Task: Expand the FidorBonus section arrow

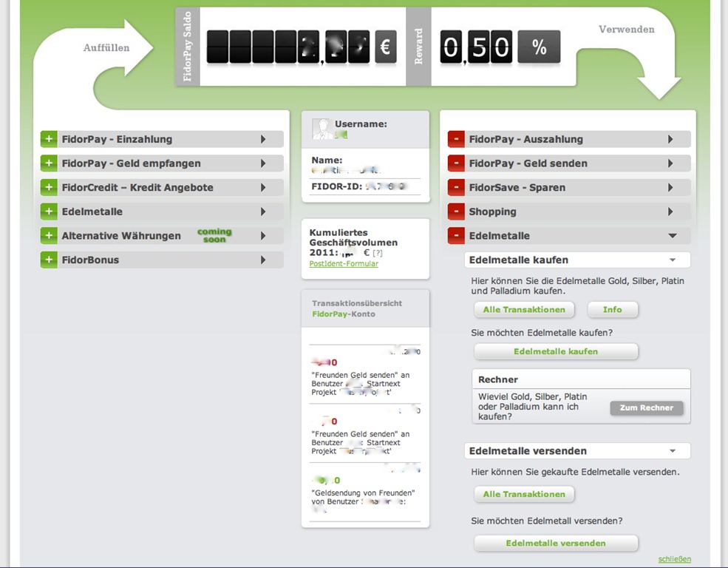Action: coord(263,260)
